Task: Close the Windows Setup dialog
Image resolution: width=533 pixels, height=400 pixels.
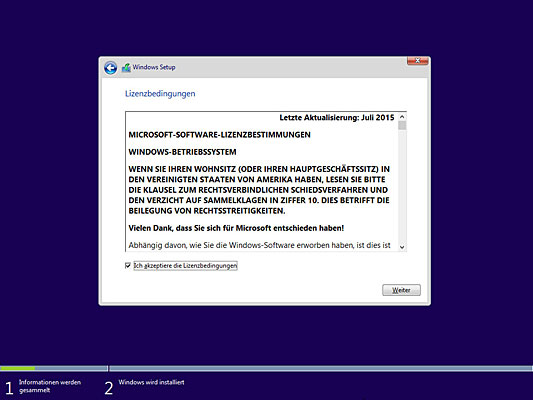Action: tap(418, 61)
